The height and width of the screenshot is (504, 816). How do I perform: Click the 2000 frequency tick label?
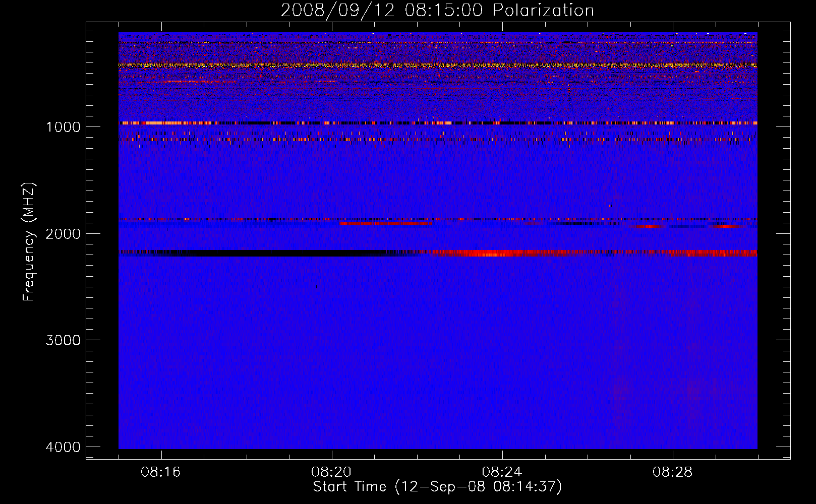[63, 233]
